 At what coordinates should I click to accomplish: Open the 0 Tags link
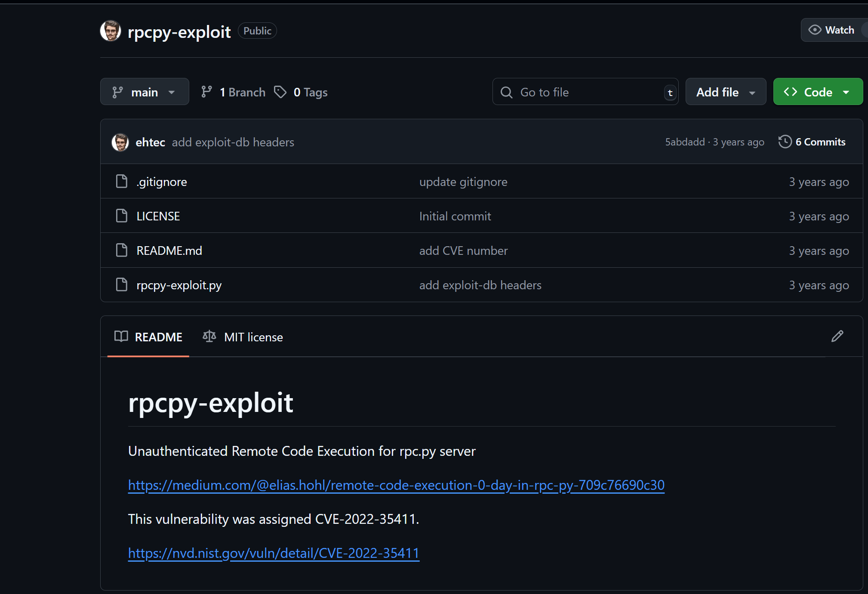[x=301, y=92]
